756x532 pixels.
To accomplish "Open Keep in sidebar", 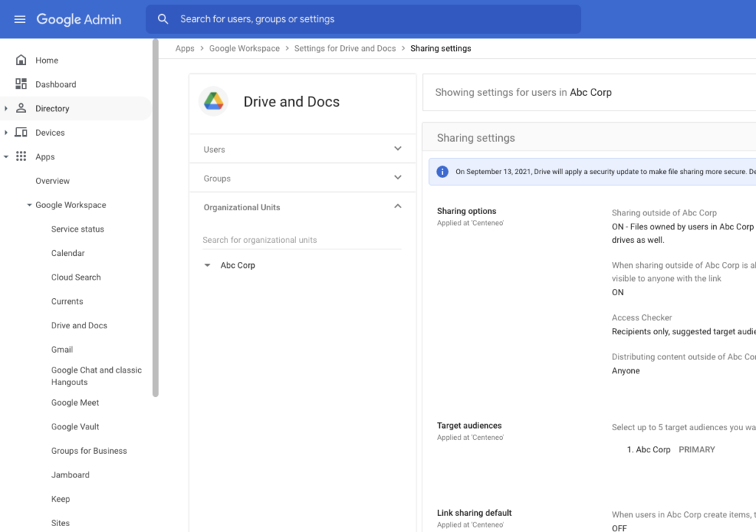I will [61, 499].
